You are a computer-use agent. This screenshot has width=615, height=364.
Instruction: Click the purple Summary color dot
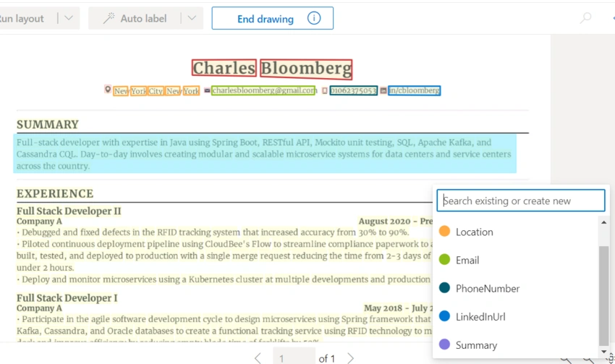tap(444, 344)
